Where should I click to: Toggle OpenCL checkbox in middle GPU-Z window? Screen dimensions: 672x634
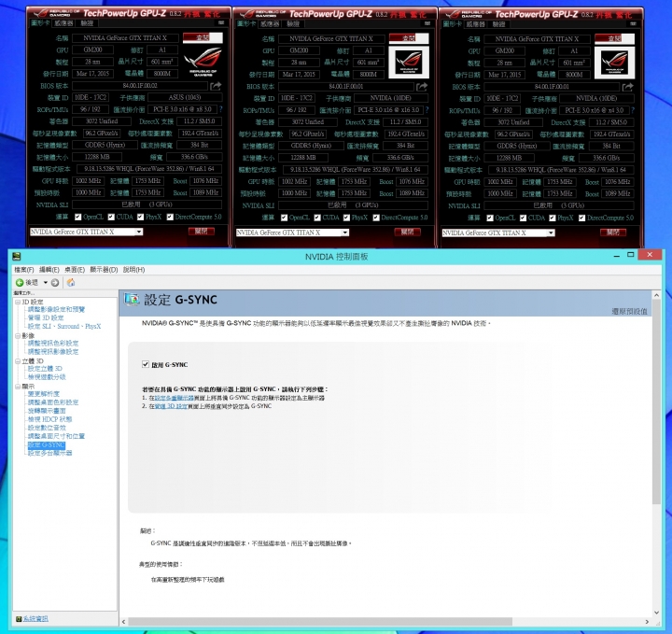point(284,218)
